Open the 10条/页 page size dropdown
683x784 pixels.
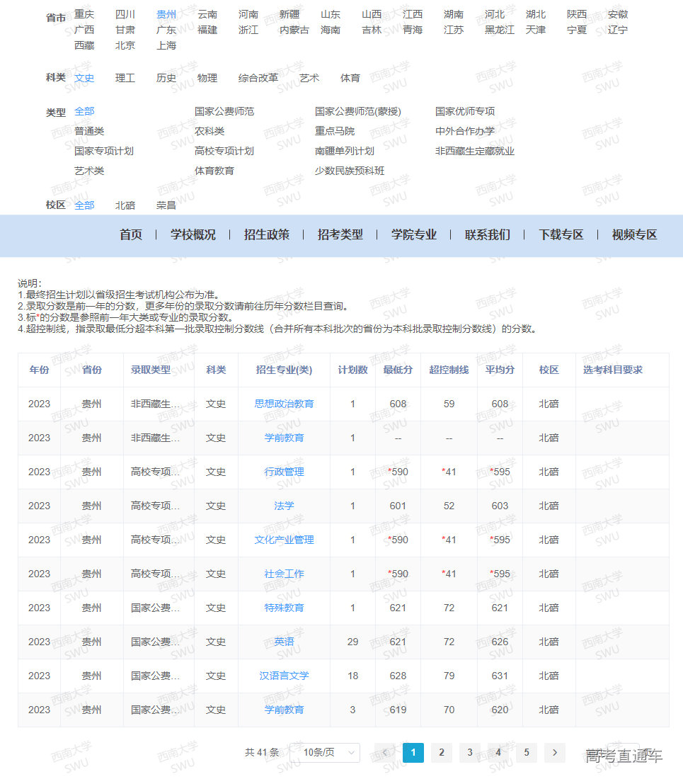325,753
